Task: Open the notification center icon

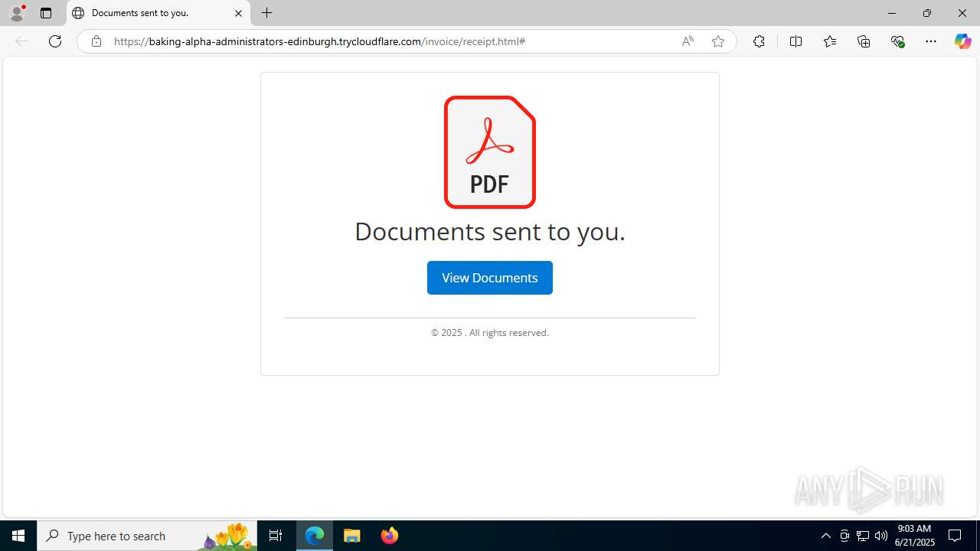Action: click(x=955, y=536)
